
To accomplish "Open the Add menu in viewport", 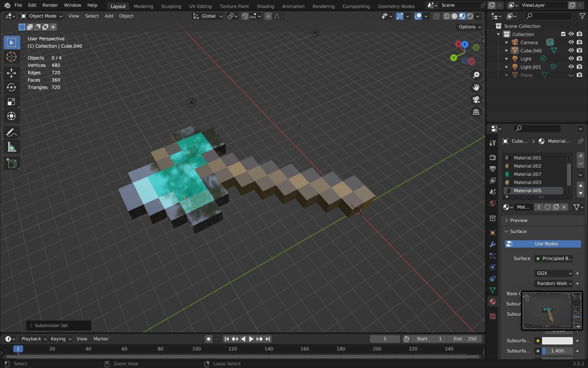I will (x=109, y=16).
